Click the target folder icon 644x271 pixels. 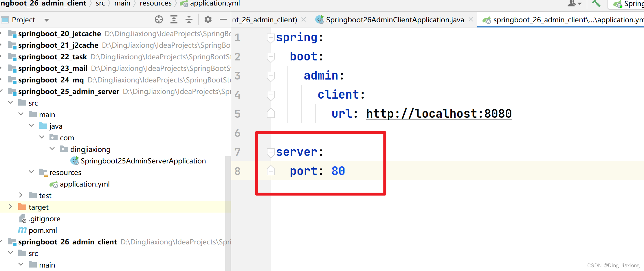(22, 207)
